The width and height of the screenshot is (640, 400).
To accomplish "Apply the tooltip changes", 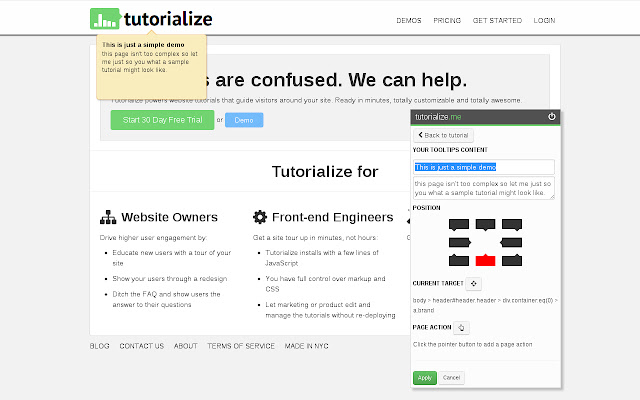I will coord(424,378).
